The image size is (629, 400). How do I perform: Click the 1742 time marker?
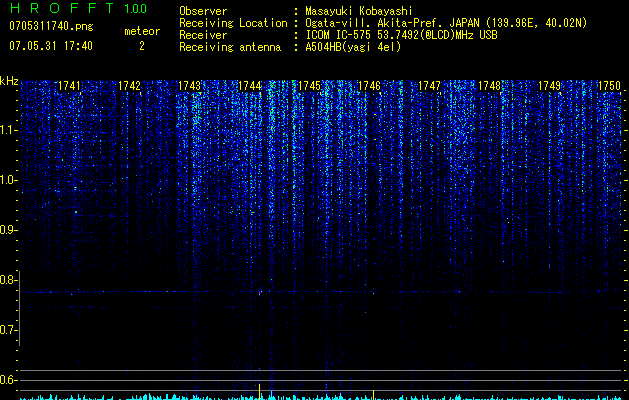pyautogui.click(x=130, y=86)
